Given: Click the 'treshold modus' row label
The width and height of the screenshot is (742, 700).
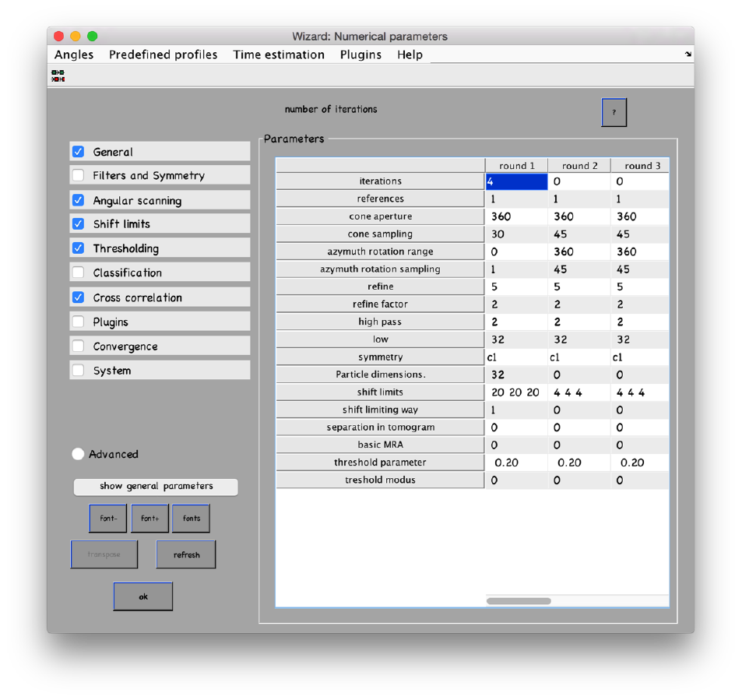Looking at the screenshot, I should click(381, 480).
